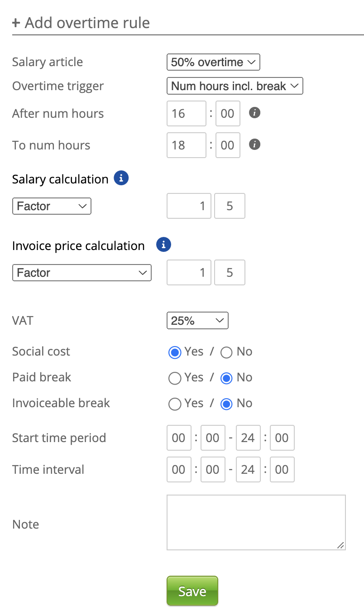Expand the Overtime trigger dropdown
This screenshot has width=364, height=616.
[x=235, y=86]
